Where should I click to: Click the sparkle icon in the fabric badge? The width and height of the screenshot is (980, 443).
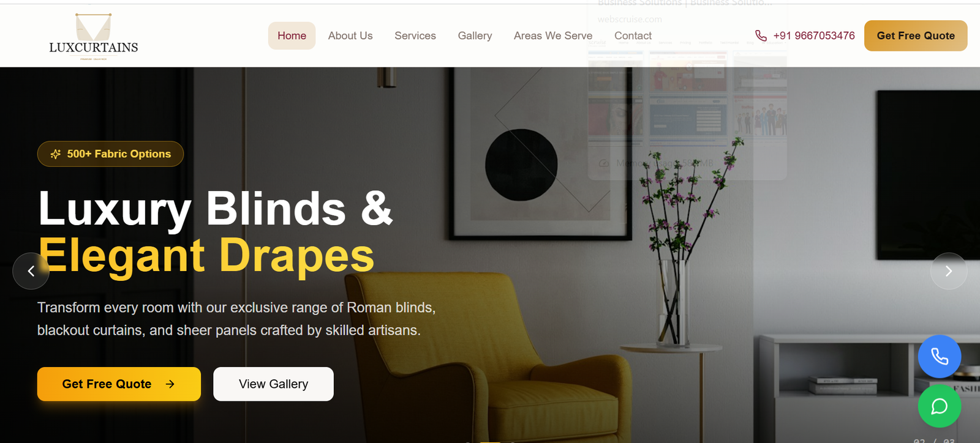point(56,154)
